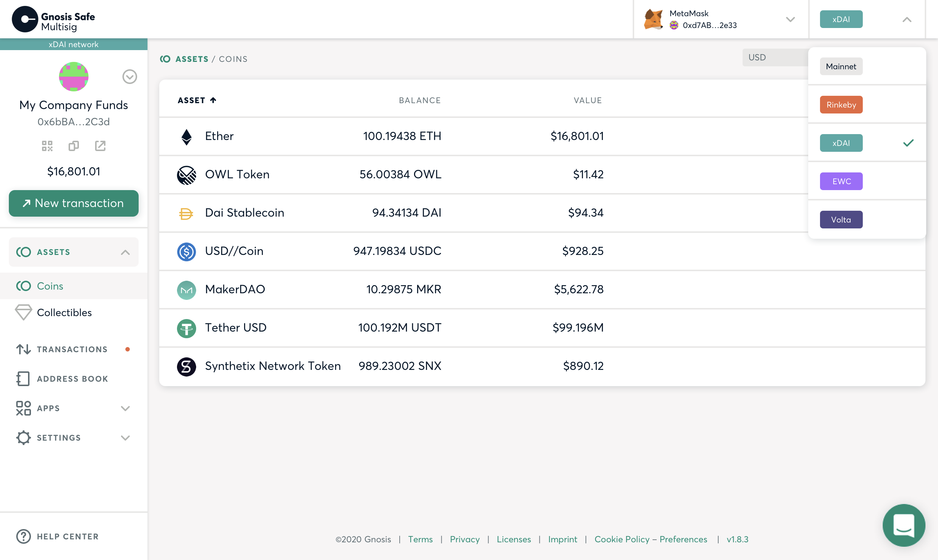The height and width of the screenshot is (560, 938).
Task: Open the Terms link in footer
Action: (x=420, y=539)
